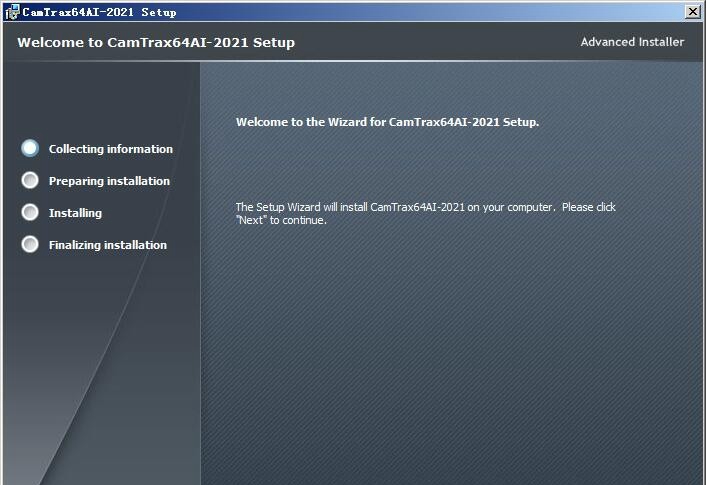
Task: Close the CamTrax64AI-2021 Setup window
Action: tap(692, 12)
